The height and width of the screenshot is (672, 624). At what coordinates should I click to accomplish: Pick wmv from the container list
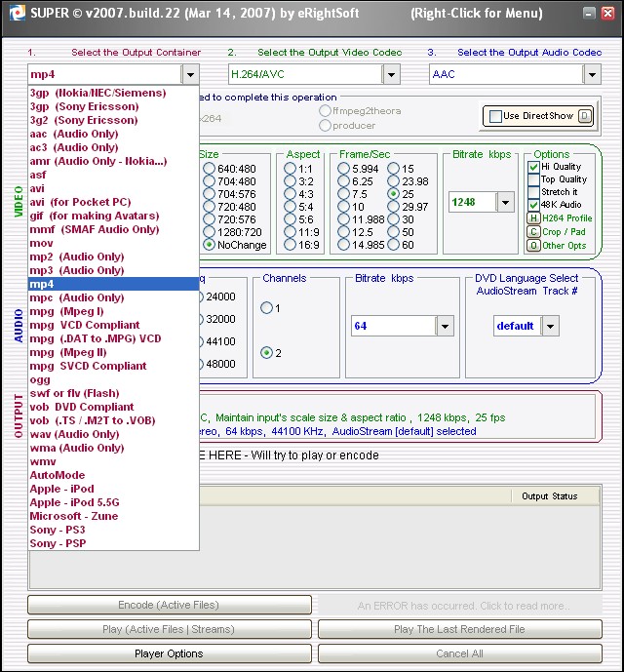pyautogui.click(x=113, y=461)
